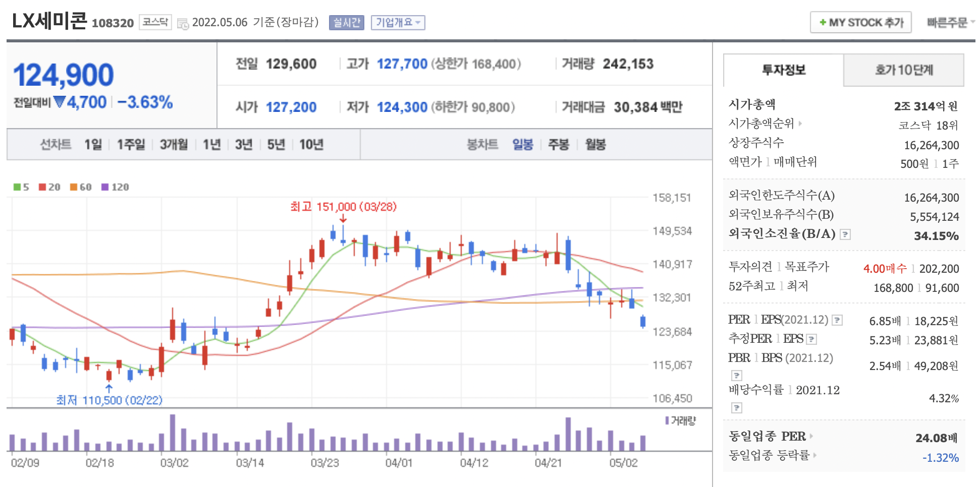Screen dimensions: 980x487
Task: Click the -1.32% industry change value
Action: coord(941,458)
